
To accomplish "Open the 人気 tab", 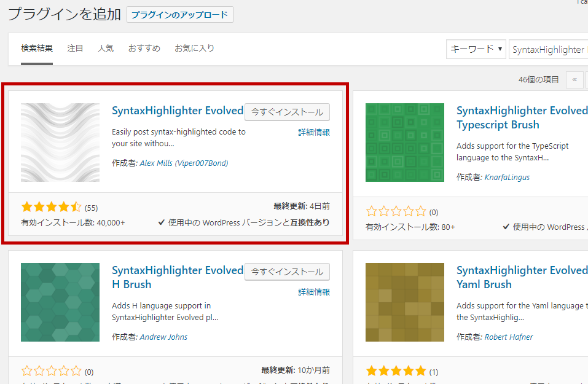I will (106, 48).
